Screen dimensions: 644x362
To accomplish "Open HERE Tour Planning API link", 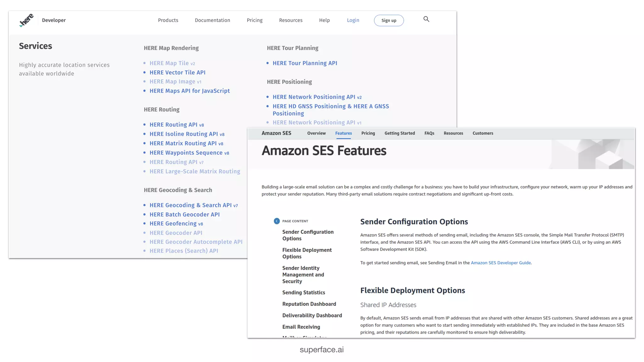I will click(305, 63).
